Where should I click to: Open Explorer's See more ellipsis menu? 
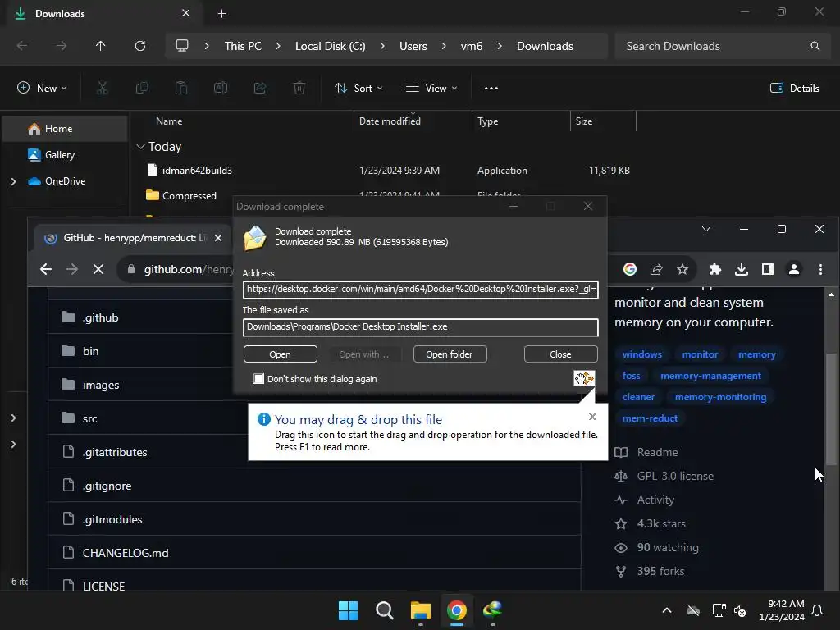[x=491, y=89]
